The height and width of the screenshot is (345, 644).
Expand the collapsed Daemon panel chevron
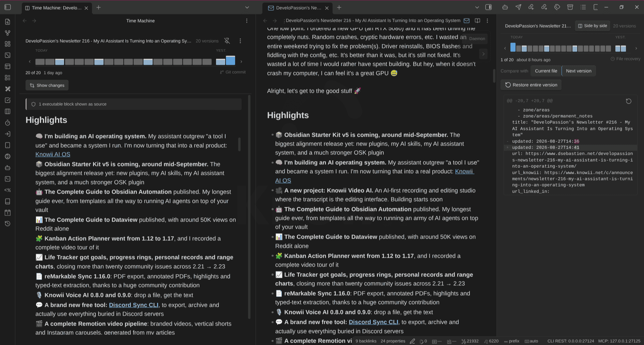tap(483, 54)
